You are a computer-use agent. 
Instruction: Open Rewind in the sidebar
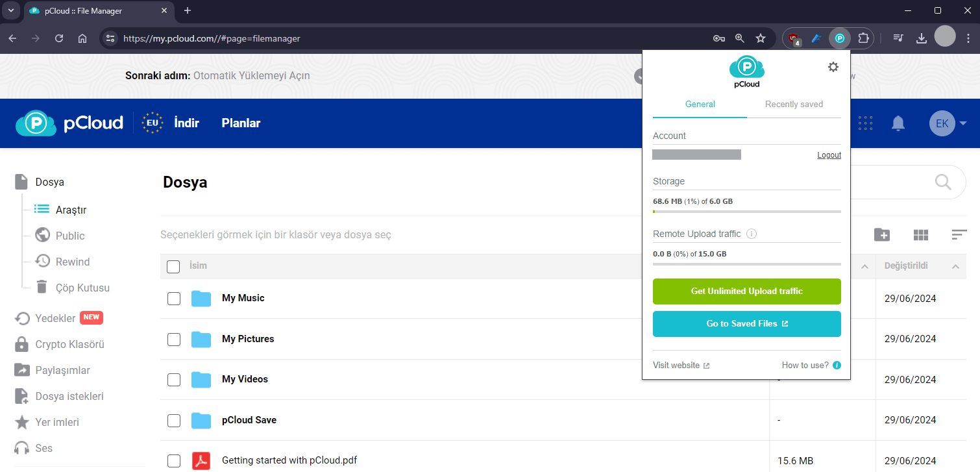click(x=62, y=262)
